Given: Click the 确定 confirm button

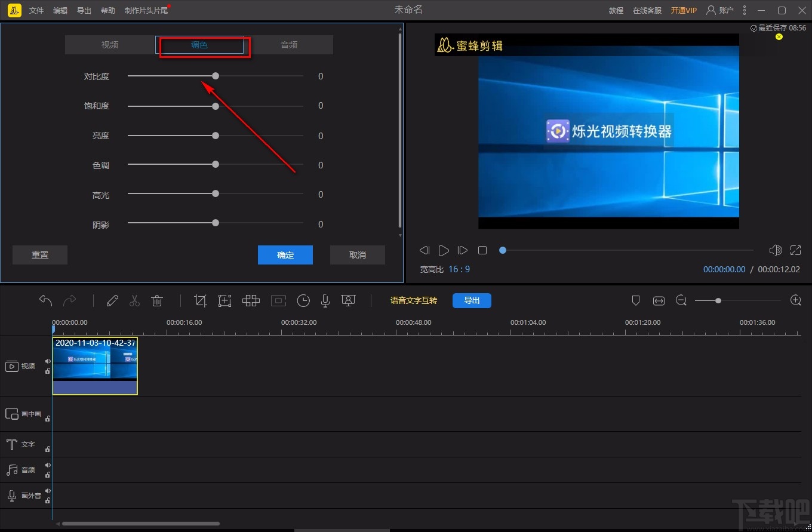Looking at the screenshot, I should pos(285,255).
